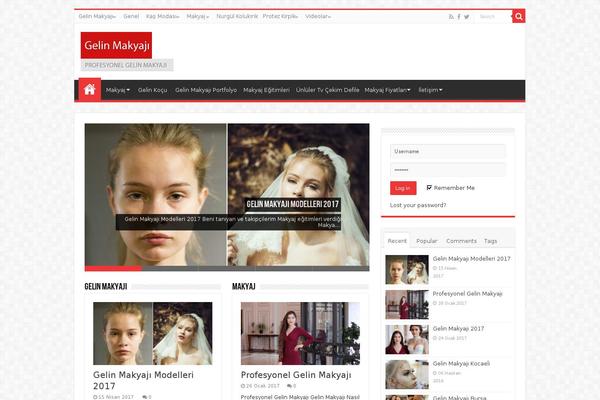The image size is (600, 400).
Task: Open article title Profesyonel Gelin Makyajı
Action: click(x=296, y=375)
